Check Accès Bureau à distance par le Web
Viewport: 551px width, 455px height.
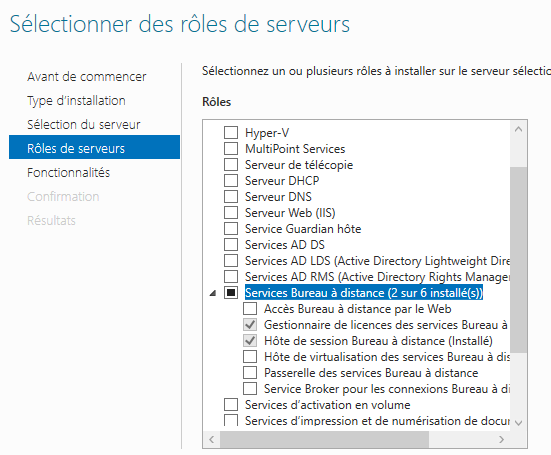[250, 308]
